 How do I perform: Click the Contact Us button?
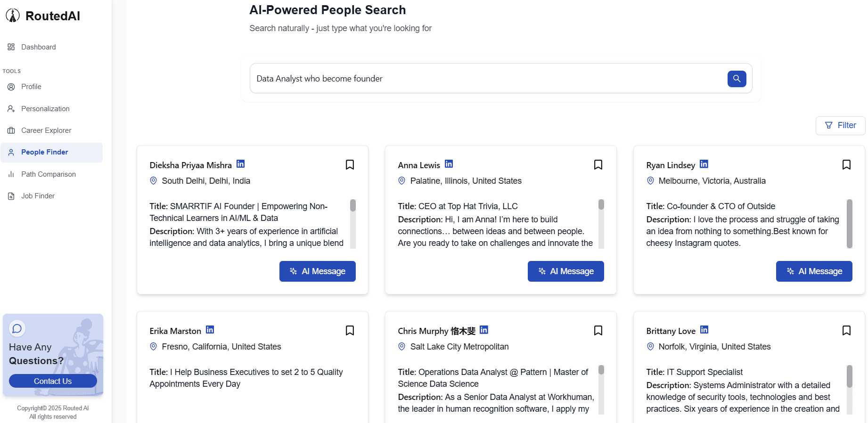pos(52,381)
